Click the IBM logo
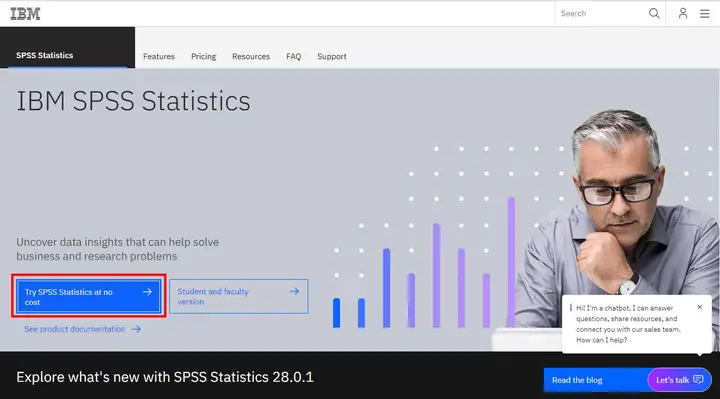Screen dimensions: 720x399 tap(25, 14)
